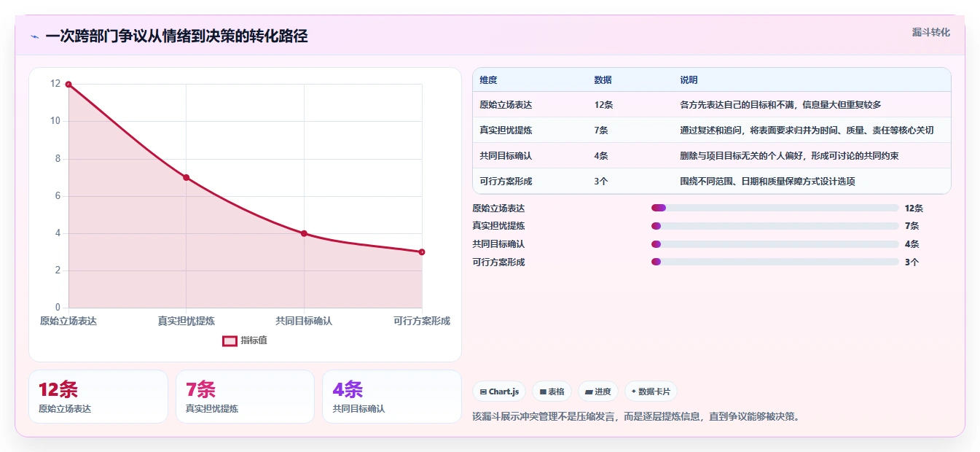Click x-axis label 真实担忧提炼 under chart
The width and height of the screenshot is (980, 452).
[x=186, y=321]
